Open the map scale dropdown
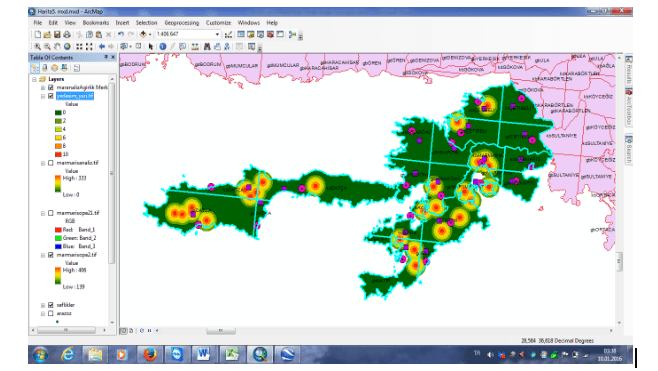 [217, 34]
